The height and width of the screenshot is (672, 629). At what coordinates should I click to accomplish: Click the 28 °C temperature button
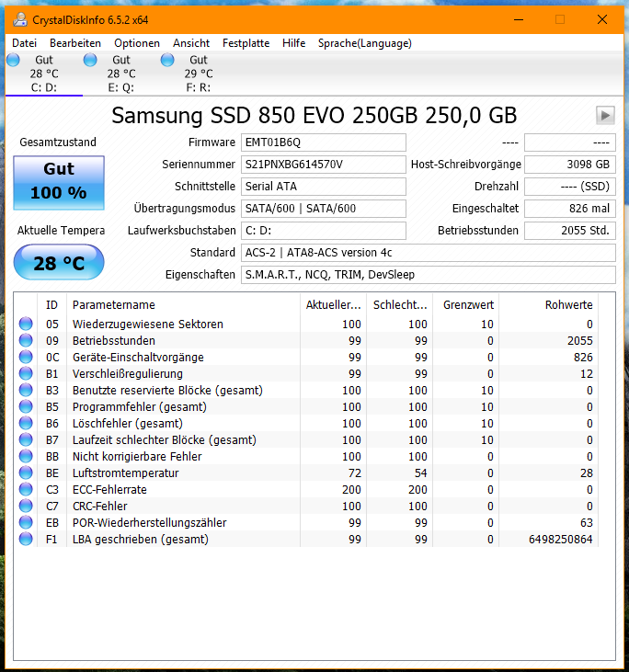59,262
